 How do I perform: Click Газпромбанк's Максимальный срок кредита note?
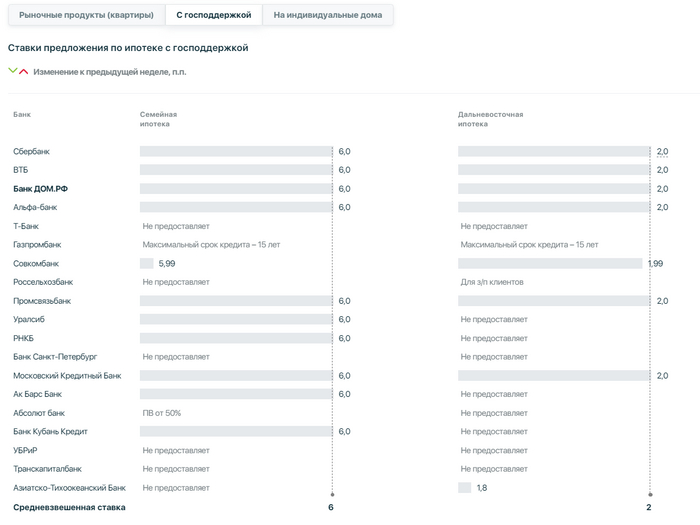(211, 245)
